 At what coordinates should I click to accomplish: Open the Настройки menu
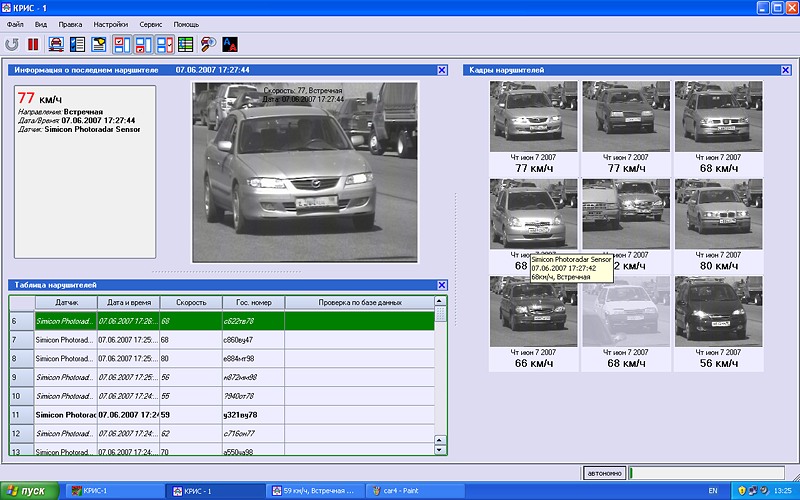tap(110, 23)
